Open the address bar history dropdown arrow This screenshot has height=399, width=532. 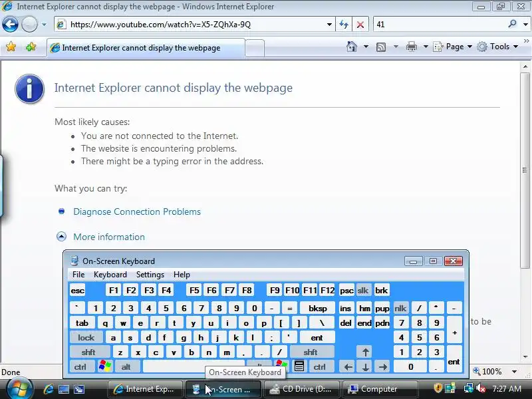coord(329,25)
